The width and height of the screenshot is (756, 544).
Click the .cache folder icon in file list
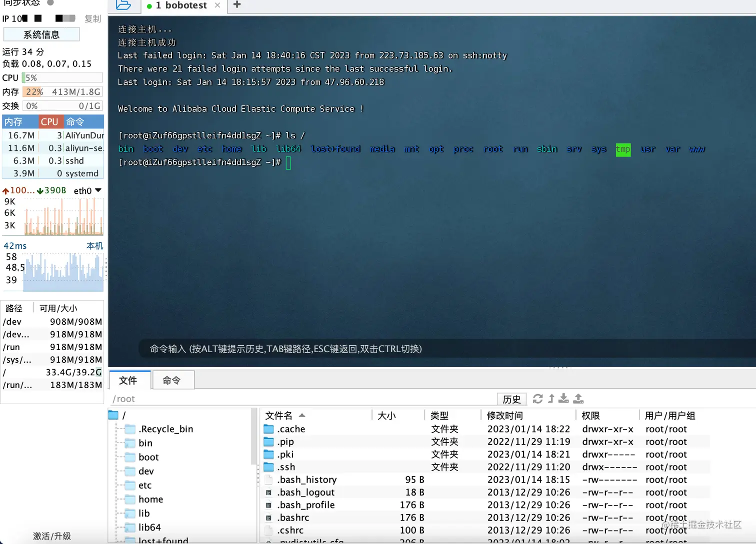coord(268,429)
